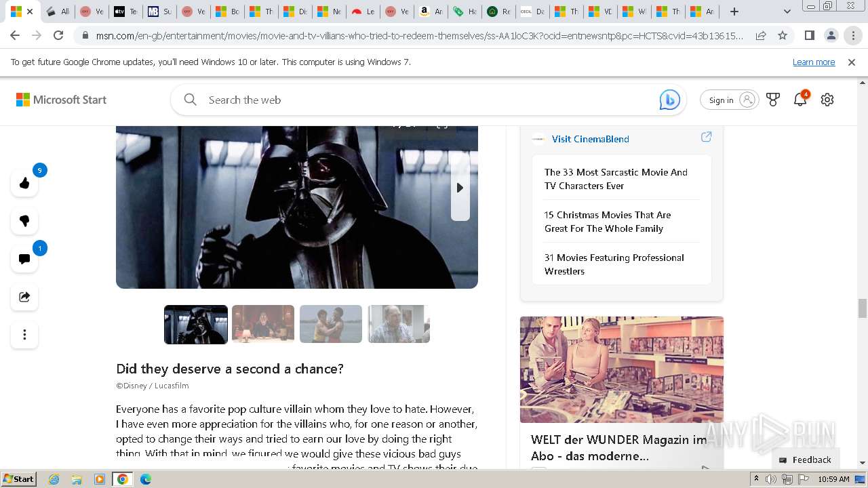Open Chrome profile avatar
The width and height of the screenshot is (868, 488).
coord(831,35)
